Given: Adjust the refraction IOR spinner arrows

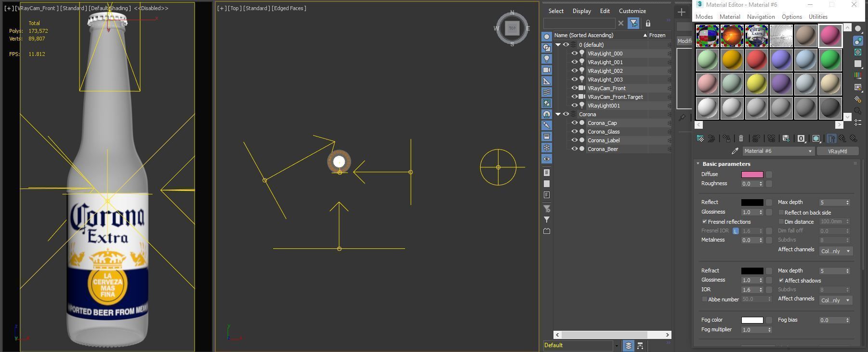Looking at the screenshot, I should coord(761,290).
